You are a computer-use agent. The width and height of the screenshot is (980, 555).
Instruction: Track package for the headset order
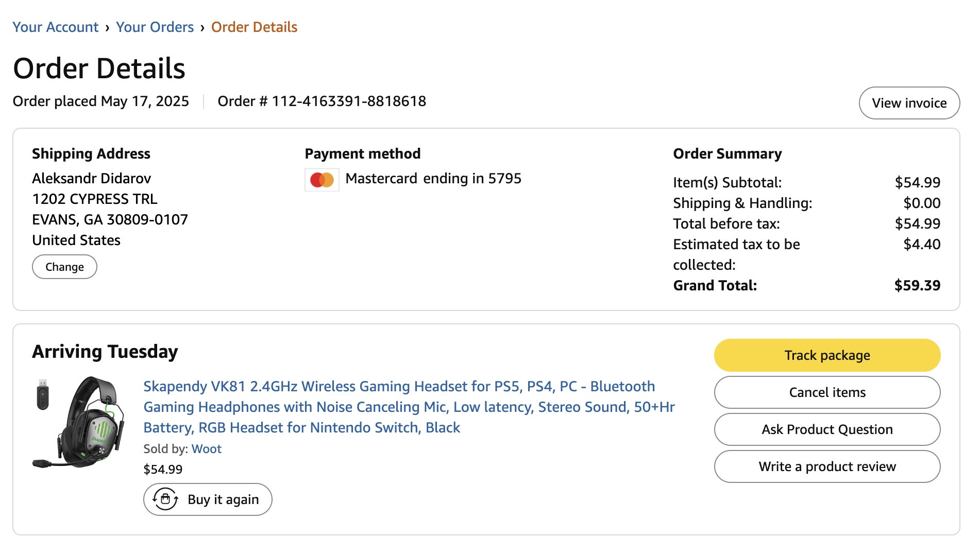827,355
